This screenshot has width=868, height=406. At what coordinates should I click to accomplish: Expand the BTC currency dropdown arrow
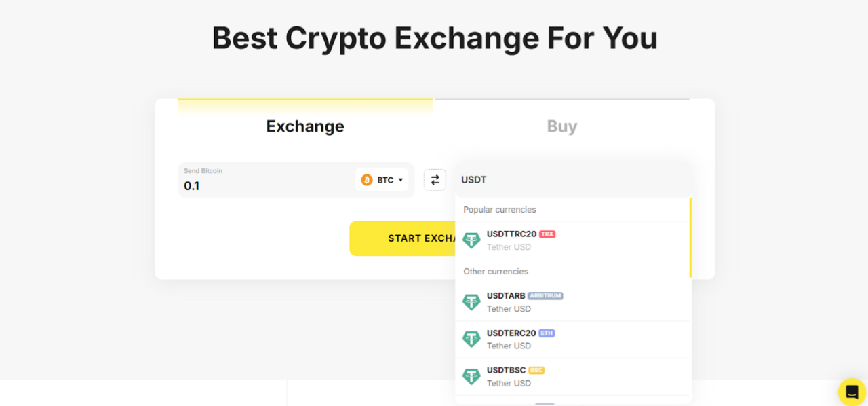click(401, 180)
